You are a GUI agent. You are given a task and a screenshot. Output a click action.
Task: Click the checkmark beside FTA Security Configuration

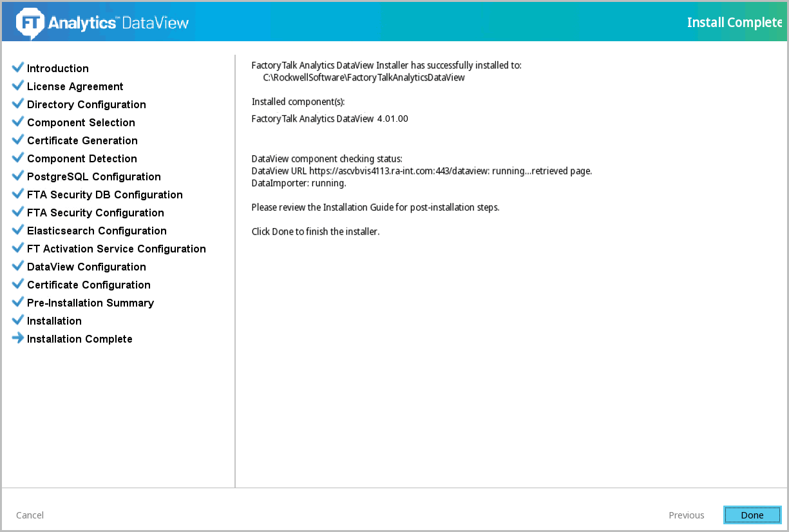point(18,212)
